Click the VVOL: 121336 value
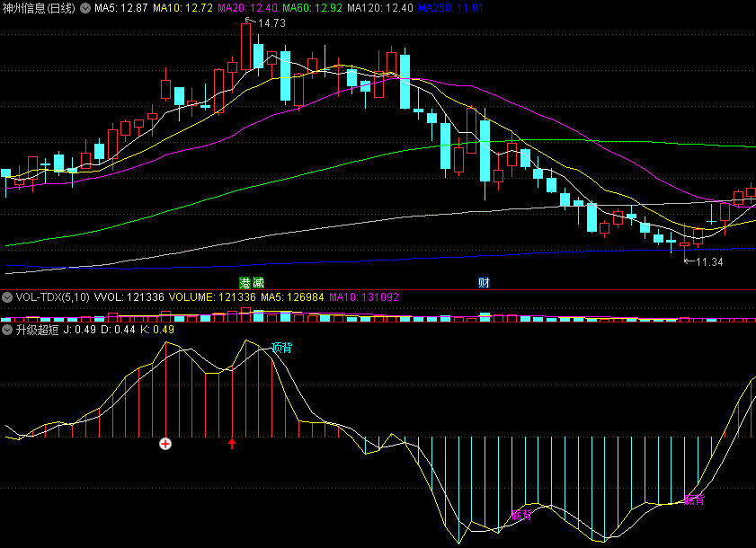The width and height of the screenshot is (756, 548). [129, 297]
